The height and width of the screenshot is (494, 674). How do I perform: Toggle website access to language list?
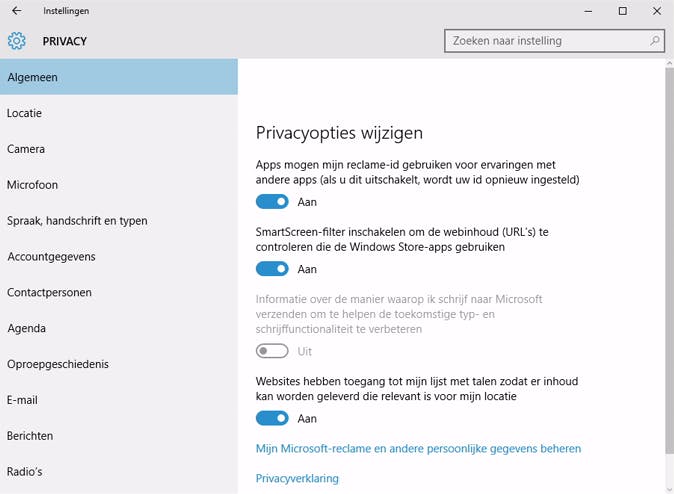click(272, 418)
